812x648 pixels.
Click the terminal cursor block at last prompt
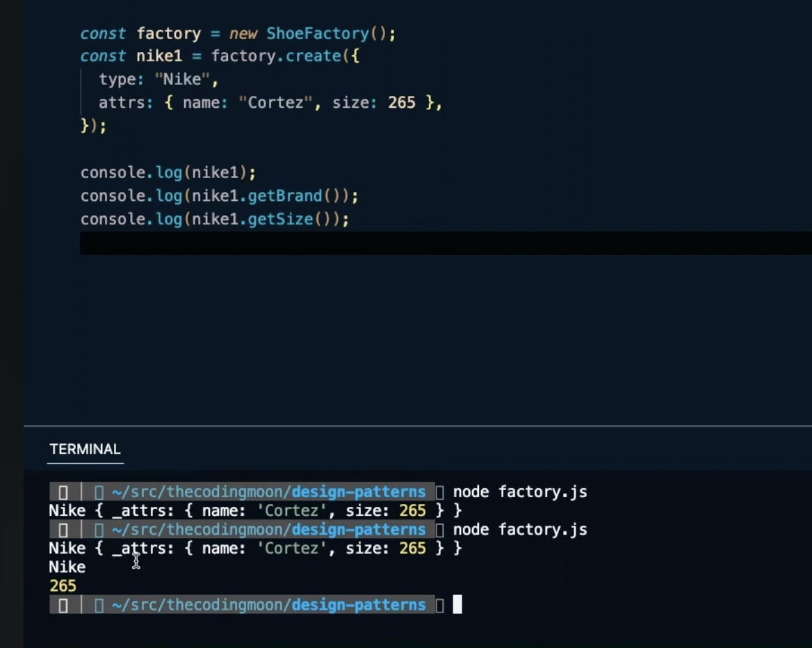tap(457, 604)
